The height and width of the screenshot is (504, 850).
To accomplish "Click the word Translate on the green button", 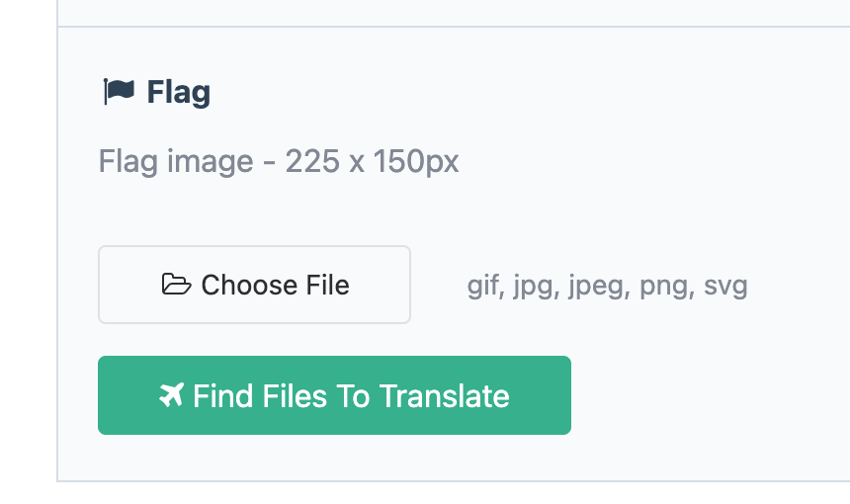I will click(445, 395).
